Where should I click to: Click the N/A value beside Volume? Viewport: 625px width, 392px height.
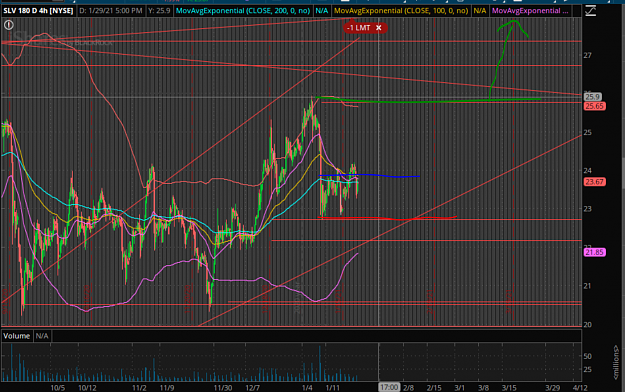click(x=42, y=336)
